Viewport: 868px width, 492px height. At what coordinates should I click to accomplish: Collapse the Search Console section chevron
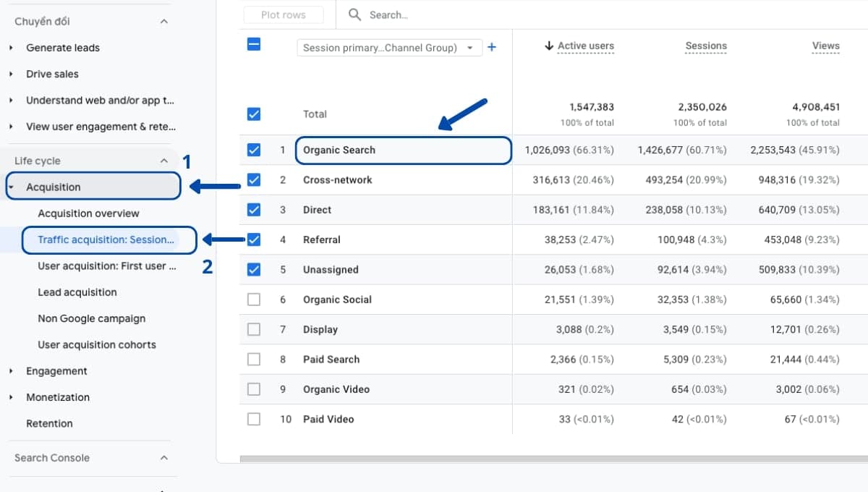tap(164, 458)
